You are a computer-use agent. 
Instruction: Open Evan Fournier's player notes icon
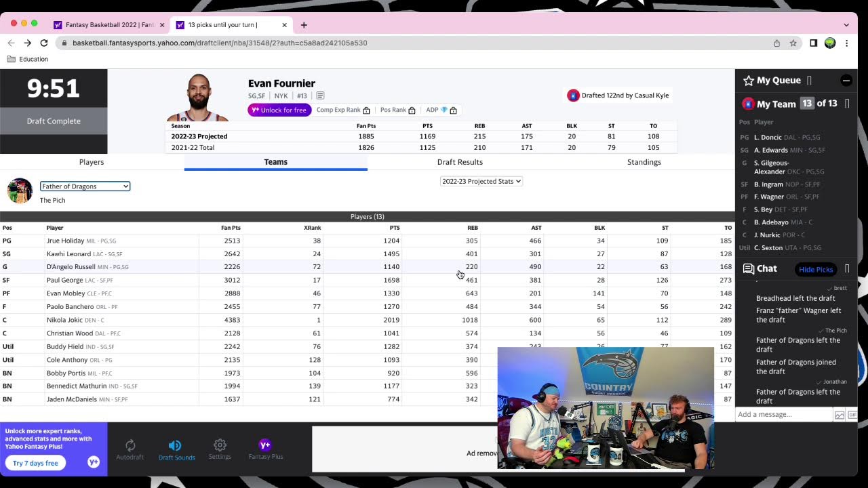320,96
